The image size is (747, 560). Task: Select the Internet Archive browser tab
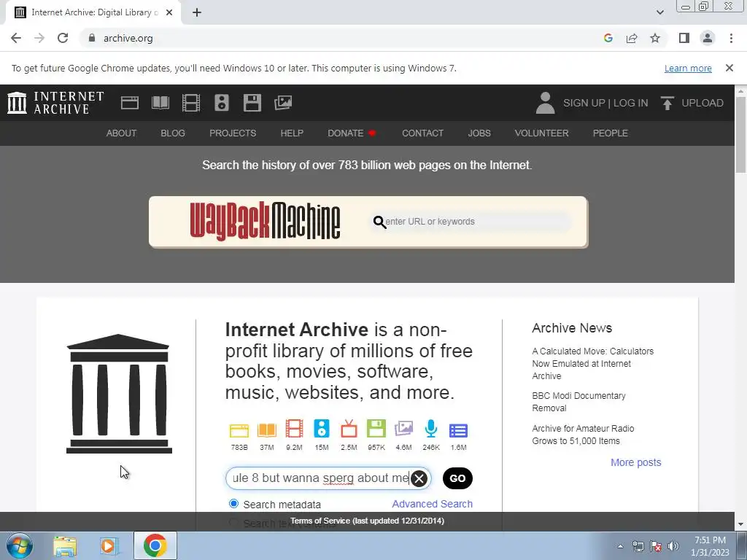(93, 13)
